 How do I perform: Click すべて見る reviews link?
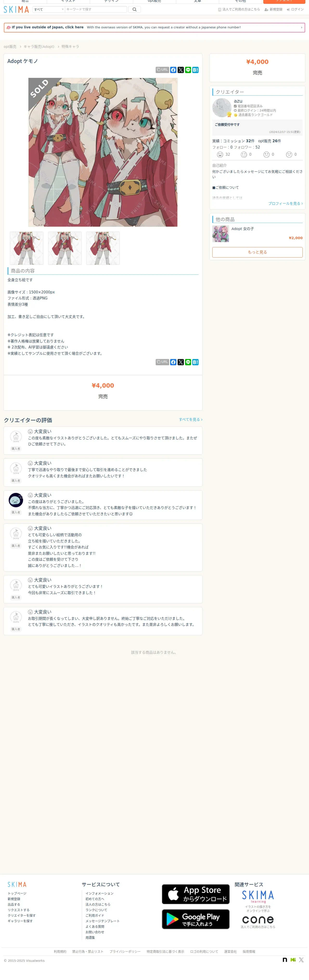191,420
